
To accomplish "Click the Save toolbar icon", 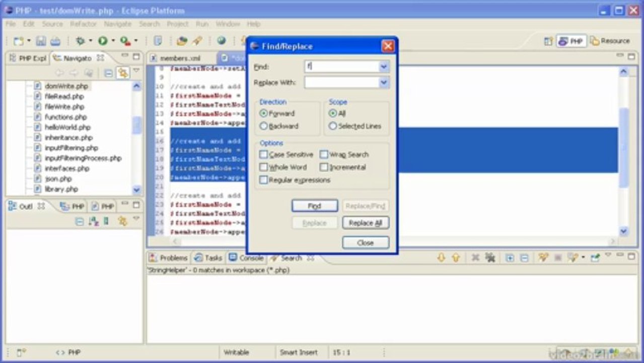I will tap(41, 41).
